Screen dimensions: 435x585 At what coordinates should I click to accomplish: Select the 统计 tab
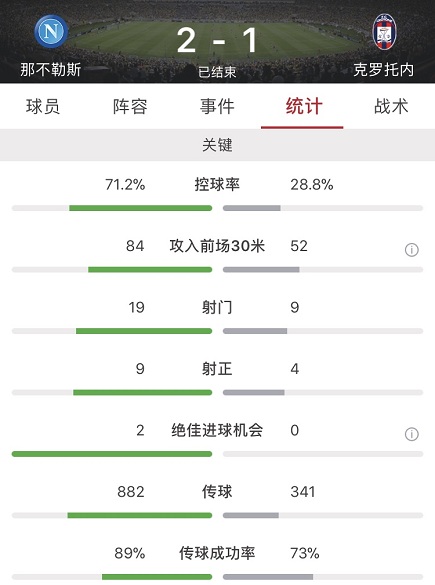coord(304,106)
